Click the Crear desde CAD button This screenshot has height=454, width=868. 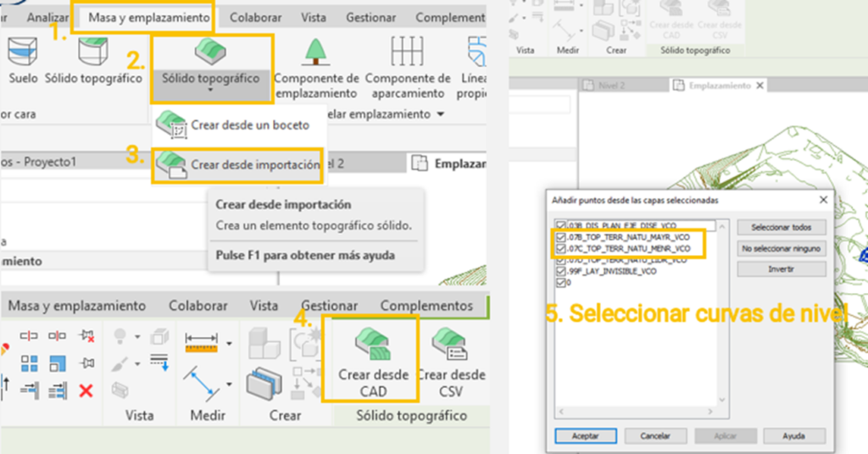pos(373,361)
